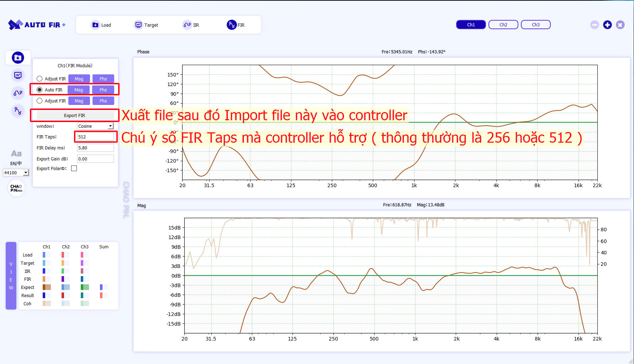The height and width of the screenshot is (364, 634).
Task: Enable the Export Polar checkbox
Action: 74,168
